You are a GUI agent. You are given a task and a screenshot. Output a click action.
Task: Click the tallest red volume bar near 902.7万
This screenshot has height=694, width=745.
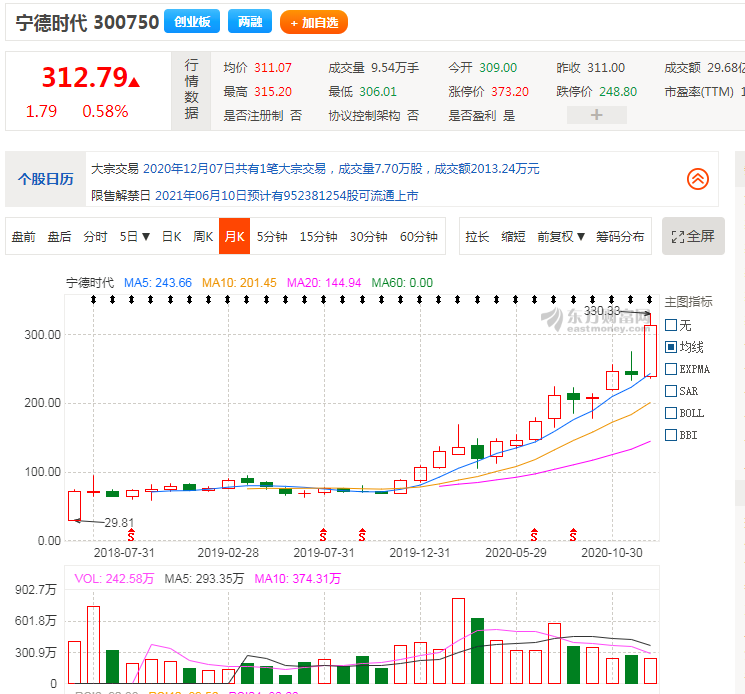click(x=458, y=641)
